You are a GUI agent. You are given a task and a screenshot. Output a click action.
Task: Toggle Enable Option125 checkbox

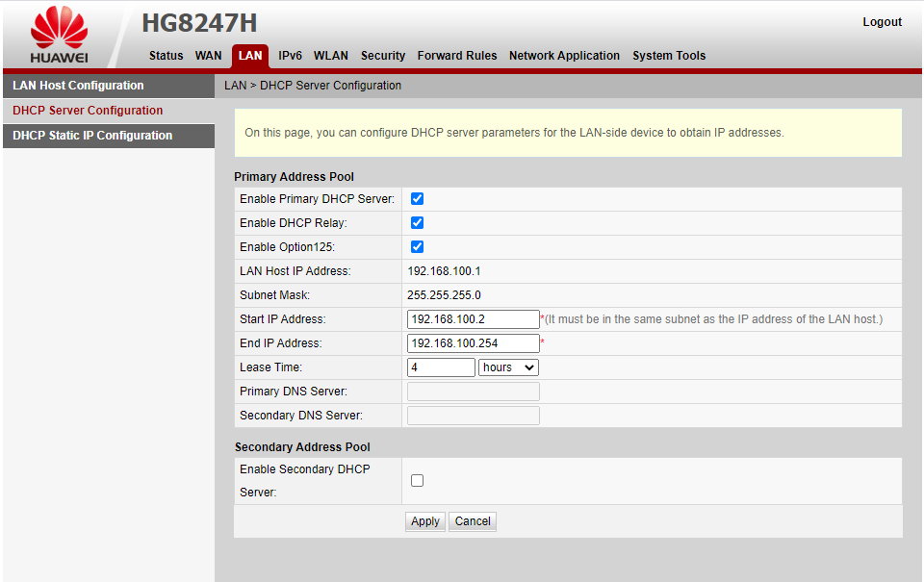click(x=417, y=247)
